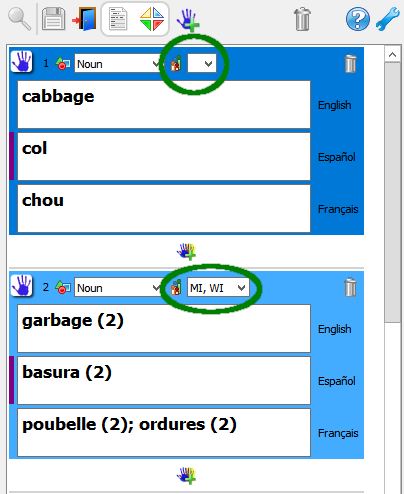Add new sign with top toolbar hand-plus icon
The height and width of the screenshot is (494, 404).
(x=188, y=20)
